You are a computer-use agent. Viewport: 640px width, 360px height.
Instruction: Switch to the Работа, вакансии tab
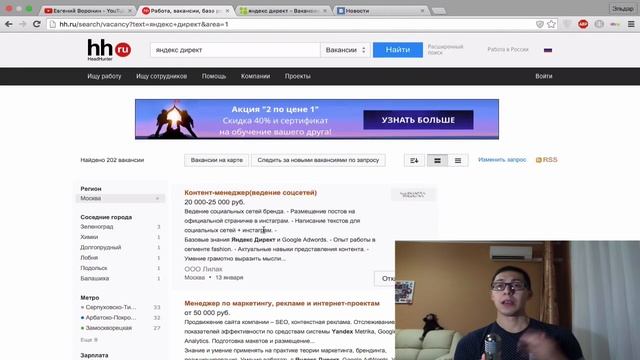[x=186, y=11]
